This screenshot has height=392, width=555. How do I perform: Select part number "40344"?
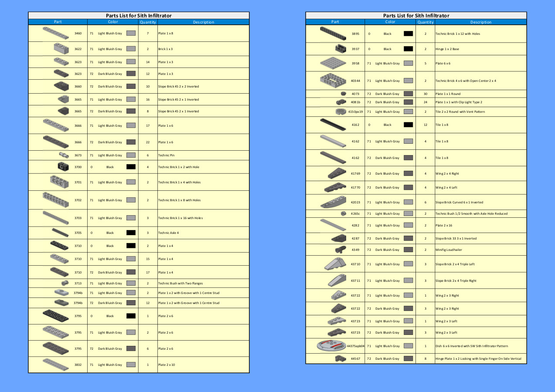356,81
